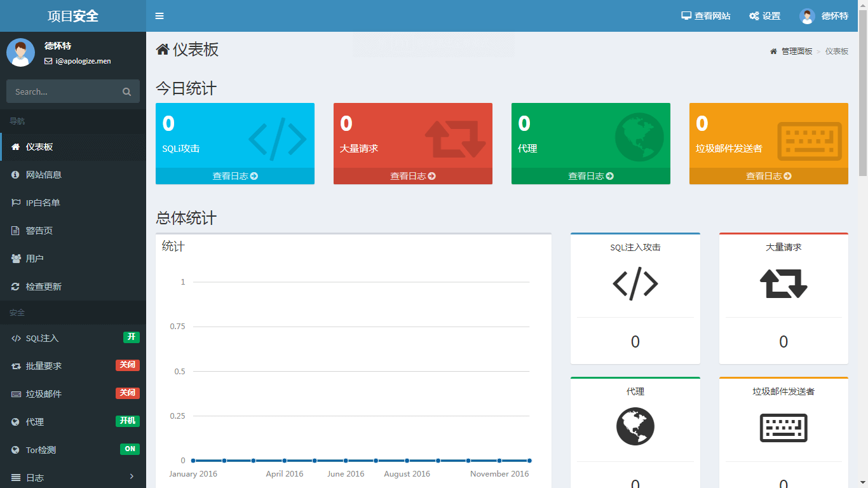This screenshot has width=868, height=488.
Task: Click the monitor icon beside 查看网站
Action: click(686, 16)
